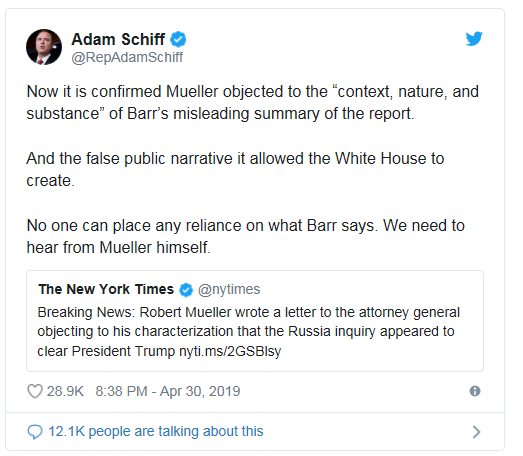This screenshot has width=523, height=456.
Task: Open the tweet info circle icon
Action: pos(475,391)
